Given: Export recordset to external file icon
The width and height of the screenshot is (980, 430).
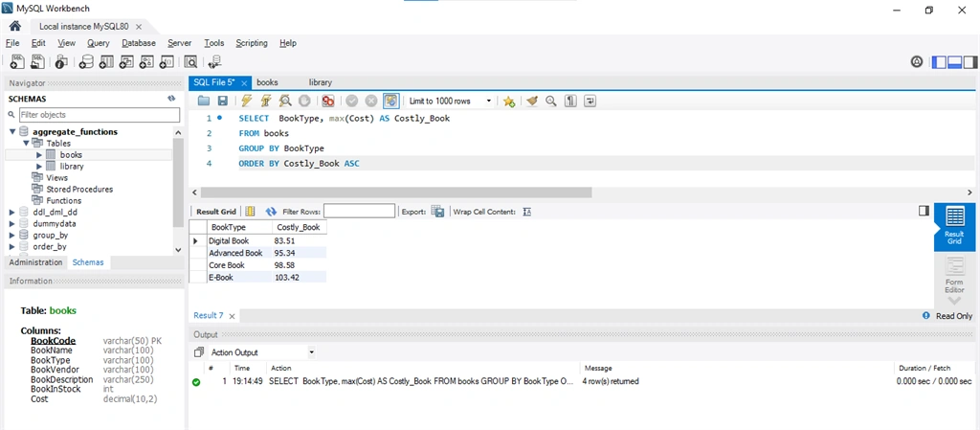Looking at the screenshot, I should (437, 212).
